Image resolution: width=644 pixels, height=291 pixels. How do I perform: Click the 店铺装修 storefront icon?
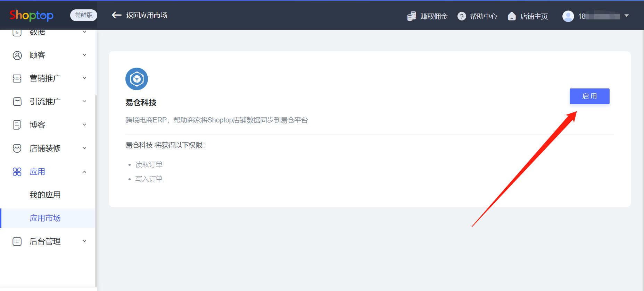17,148
